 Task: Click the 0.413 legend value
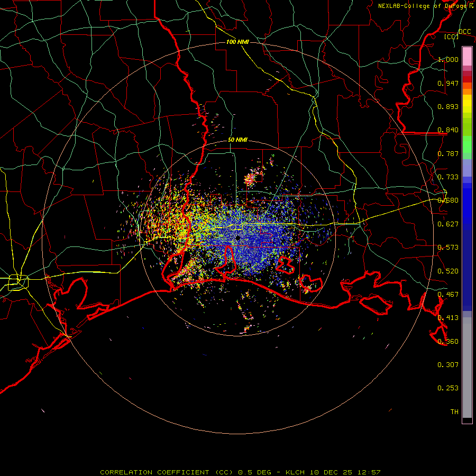click(x=448, y=318)
